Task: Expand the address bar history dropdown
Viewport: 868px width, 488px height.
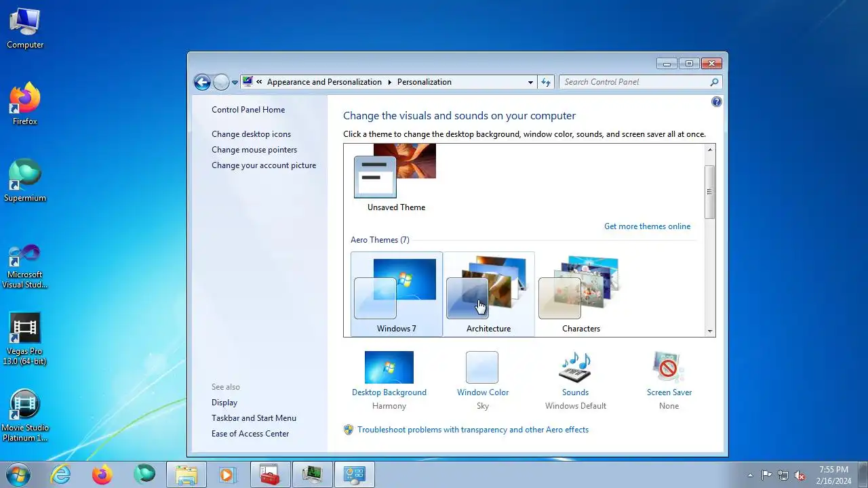Action: tap(530, 82)
